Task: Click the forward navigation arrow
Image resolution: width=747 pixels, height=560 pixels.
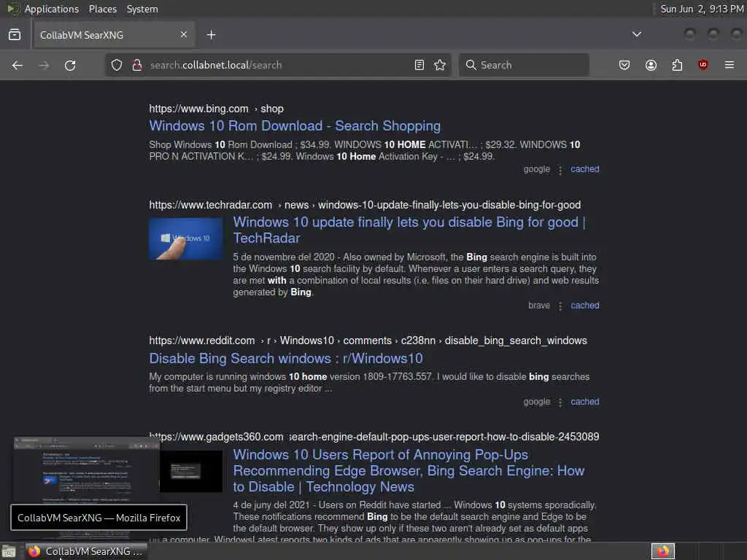Action: coord(44,65)
